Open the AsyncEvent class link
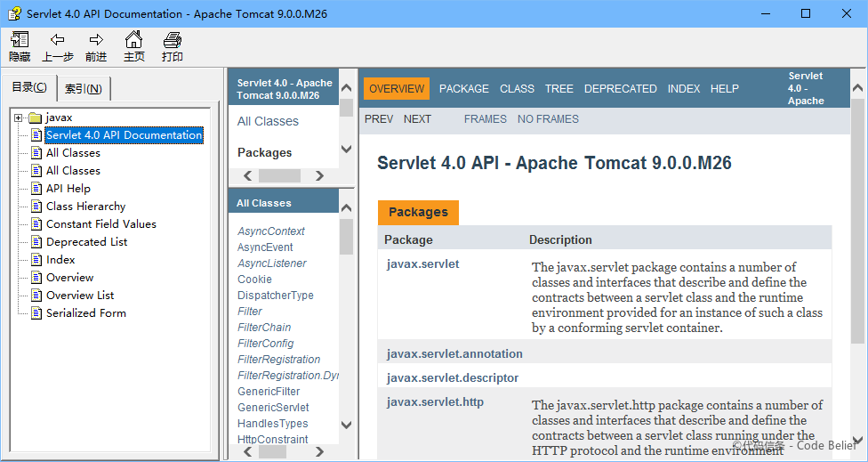868x462 pixels. [x=265, y=247]
